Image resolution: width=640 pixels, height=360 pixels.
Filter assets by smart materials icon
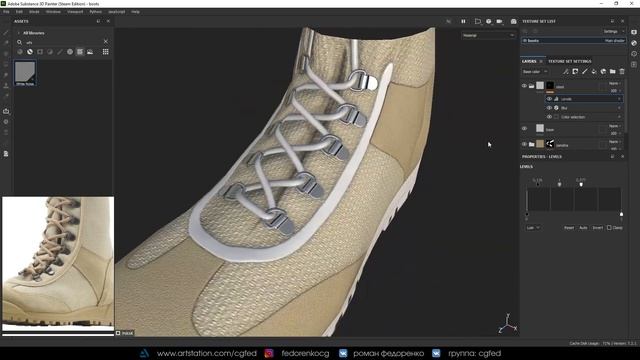30,52
